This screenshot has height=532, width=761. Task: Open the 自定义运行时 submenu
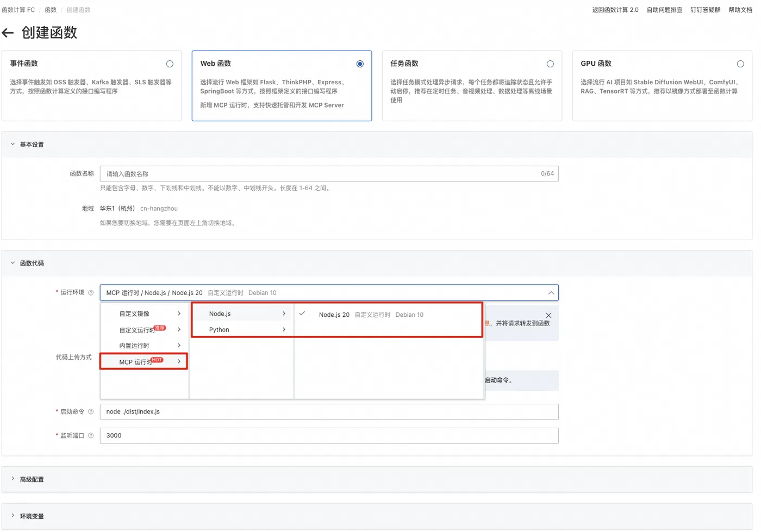(145, 330)
